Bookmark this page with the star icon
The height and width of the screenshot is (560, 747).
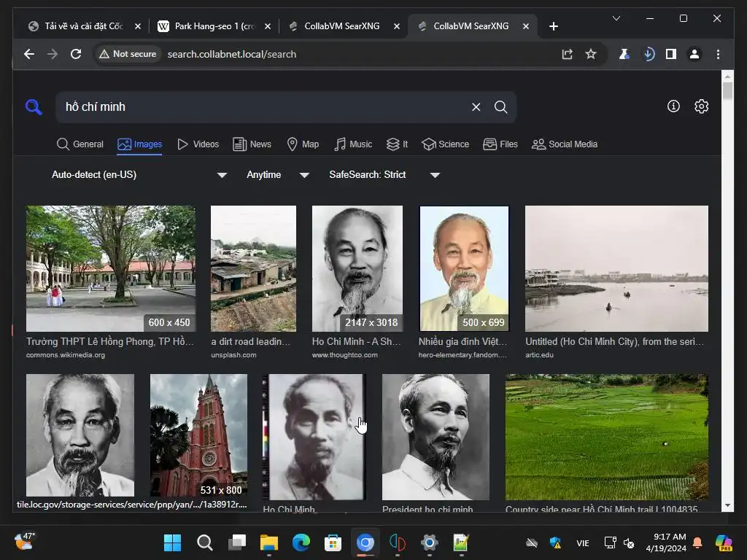click(591, 54)
